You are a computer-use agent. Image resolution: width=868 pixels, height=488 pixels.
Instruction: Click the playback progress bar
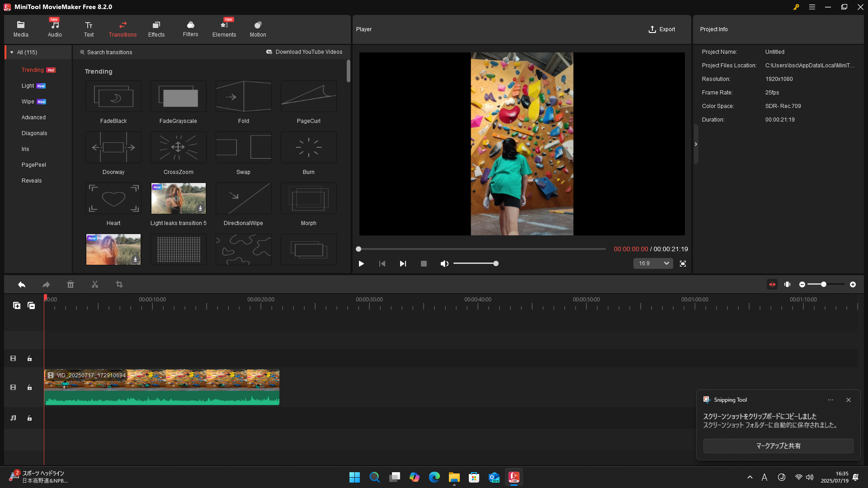(482, 249)
